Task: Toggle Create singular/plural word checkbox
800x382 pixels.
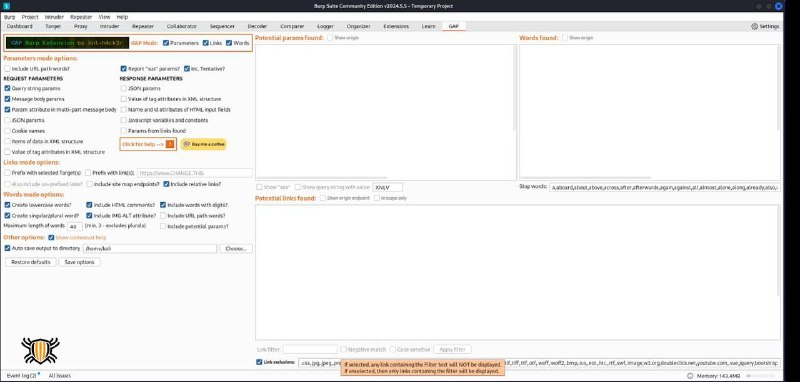Action: (7, 216)
